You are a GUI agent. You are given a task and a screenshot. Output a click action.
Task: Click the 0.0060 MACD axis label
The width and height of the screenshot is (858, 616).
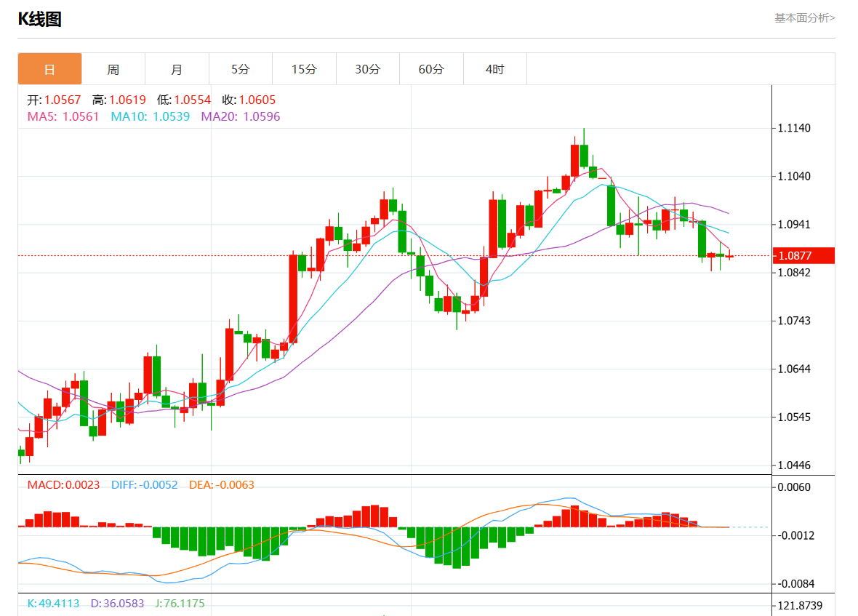tap(794, 487)
